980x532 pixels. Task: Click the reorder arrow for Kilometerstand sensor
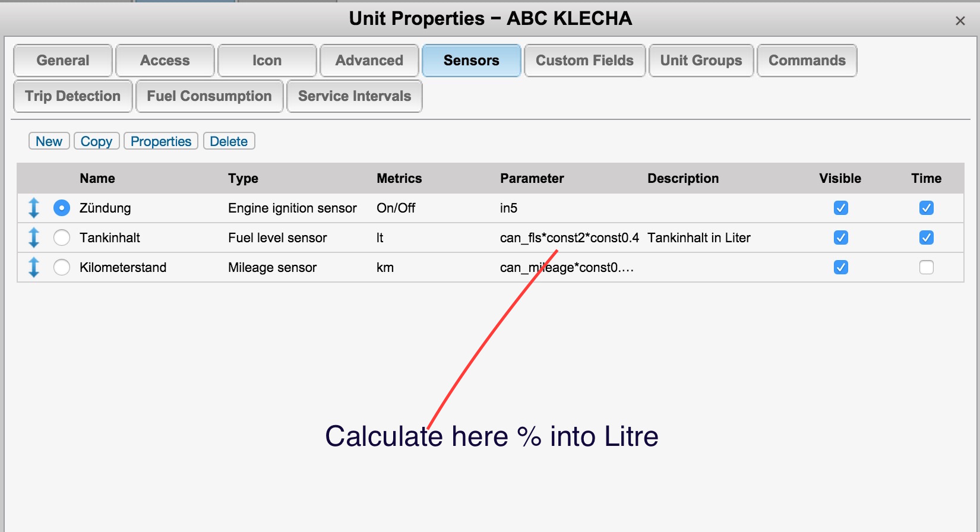tap(34, 267)
